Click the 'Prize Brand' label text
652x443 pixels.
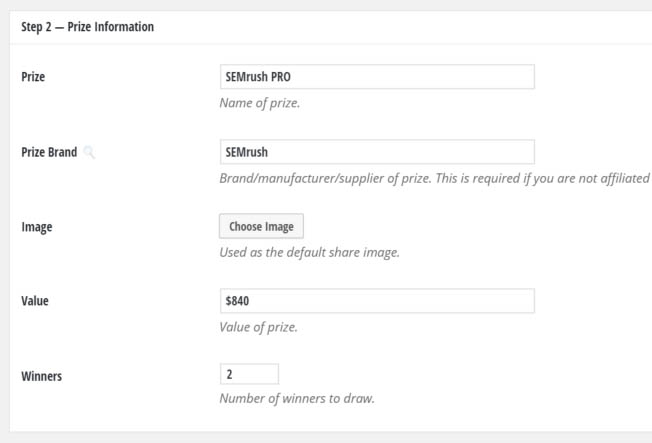click(x=49, y=153)
